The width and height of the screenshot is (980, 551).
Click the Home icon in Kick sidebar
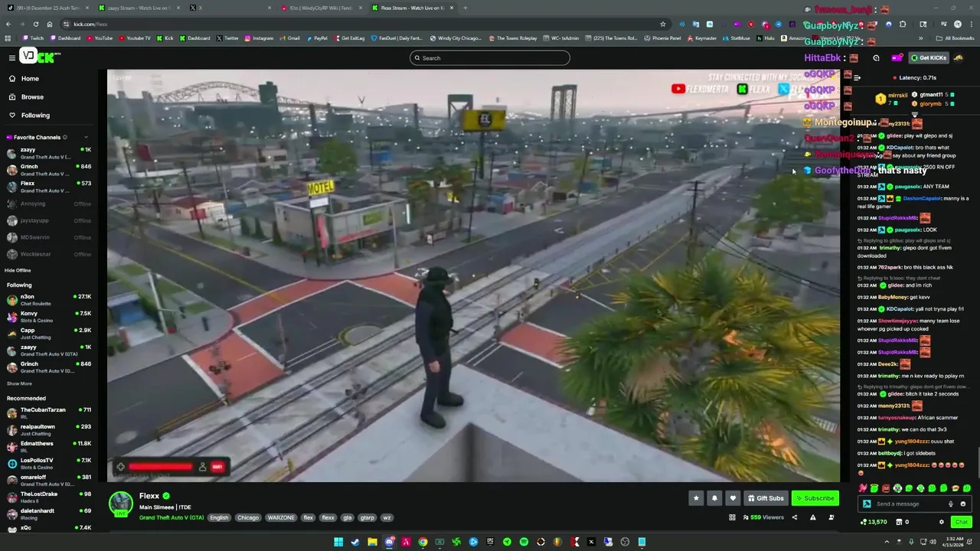click(x=12, y=79)
